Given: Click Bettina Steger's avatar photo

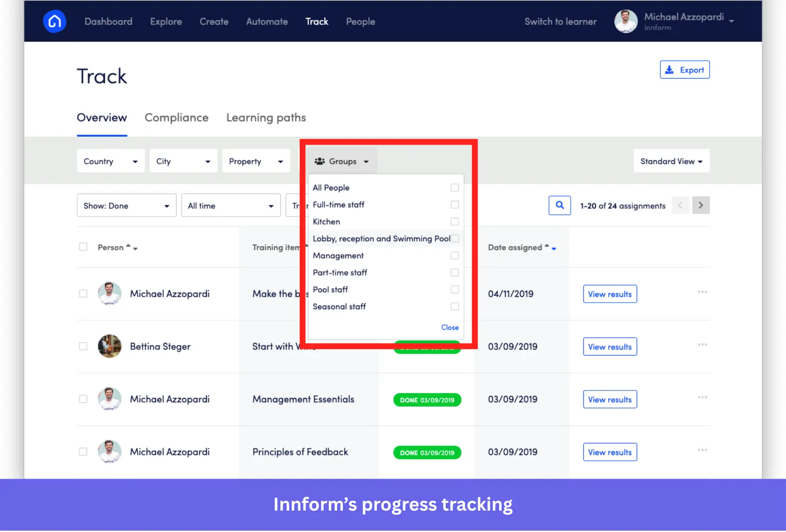Looking at the screenshot, I should 110,346.
